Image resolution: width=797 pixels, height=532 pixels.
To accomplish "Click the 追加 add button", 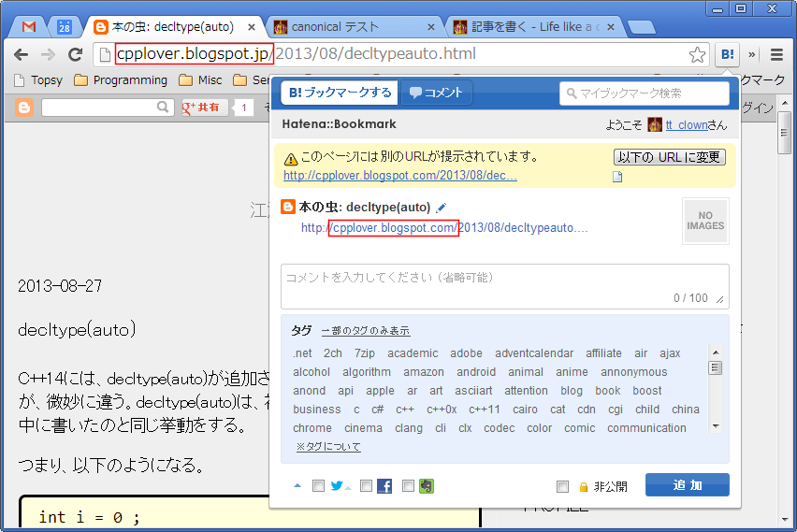I will [x=688, y=484].
